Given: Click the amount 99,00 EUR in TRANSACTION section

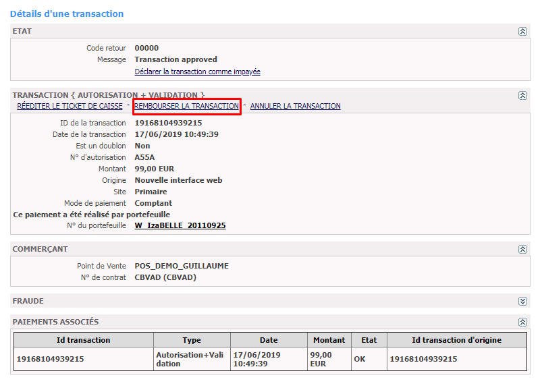Looking at the screenshot, I should click(154, 169).
